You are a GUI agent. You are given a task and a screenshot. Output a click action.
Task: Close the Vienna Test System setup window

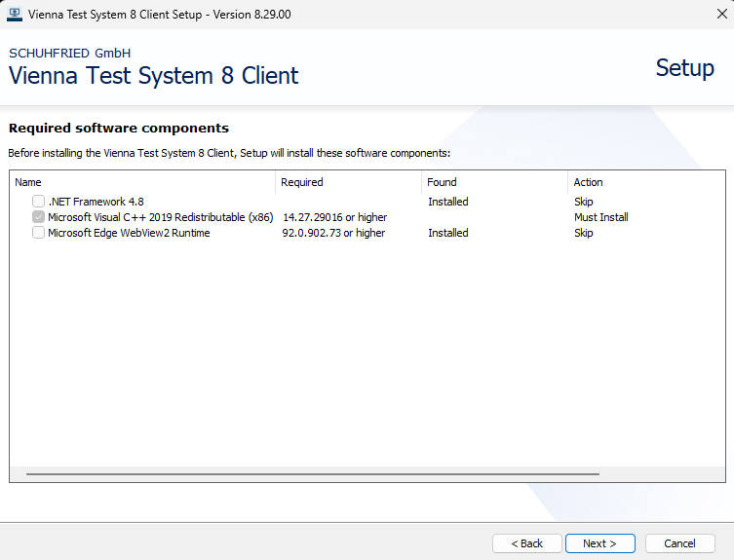(x=711, y=14)
